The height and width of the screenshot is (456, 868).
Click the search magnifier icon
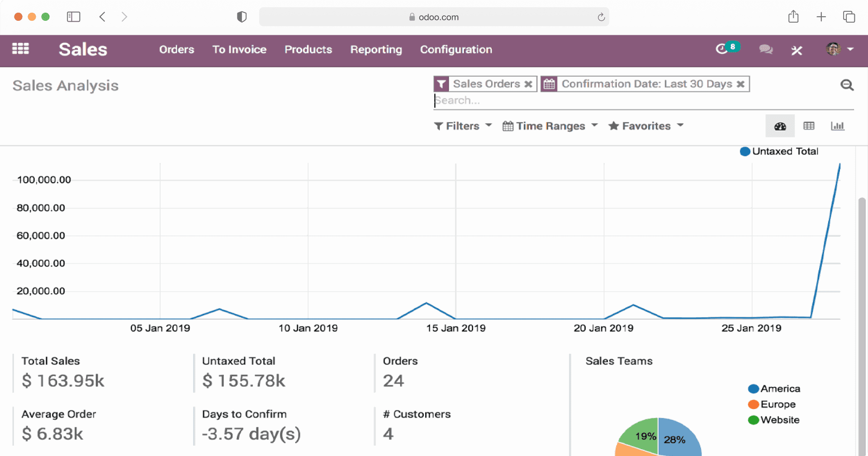click(x=847, y=85)
